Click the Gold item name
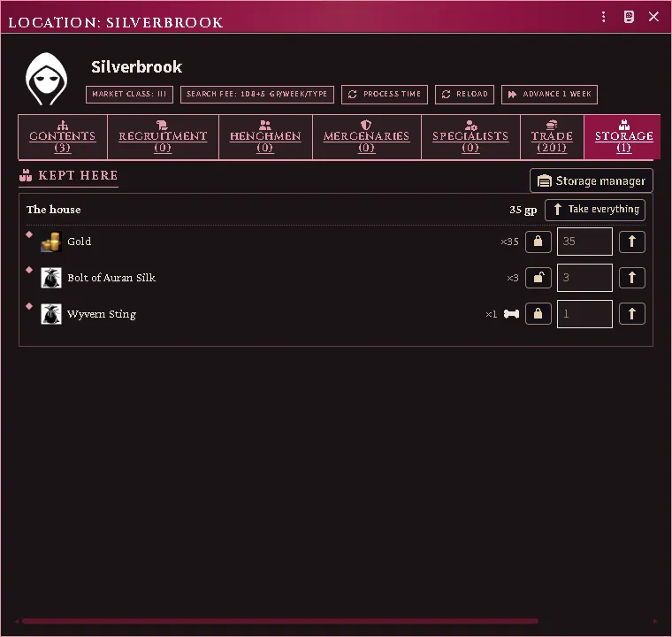This screenshot has height=637, width=672. [80, 242]
